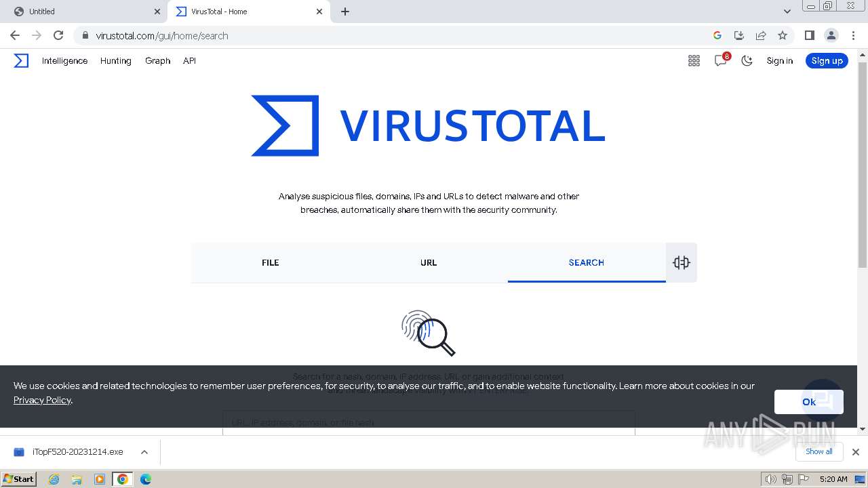Switch to the URL tab
The image size is (868, 488).
pyautogui.click(x=429, y=262)
